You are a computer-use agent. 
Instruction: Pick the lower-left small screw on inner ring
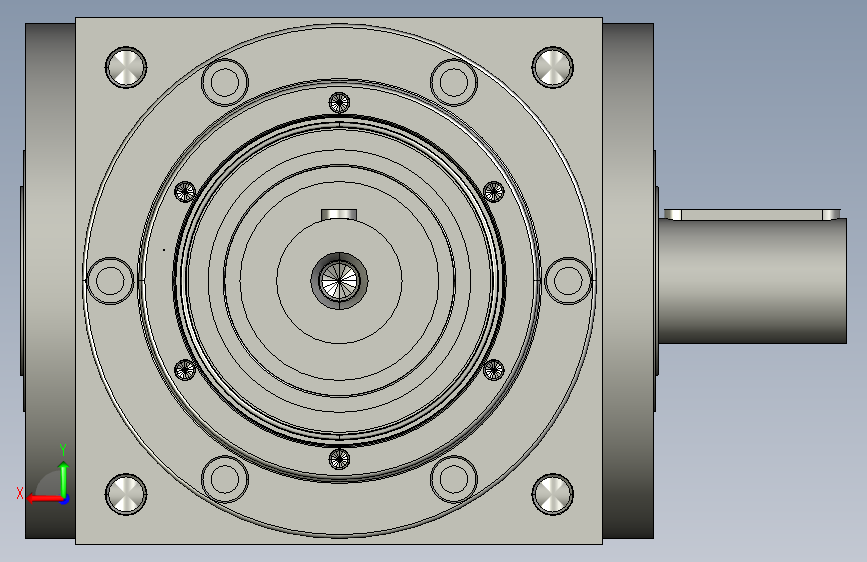[185, 370]
